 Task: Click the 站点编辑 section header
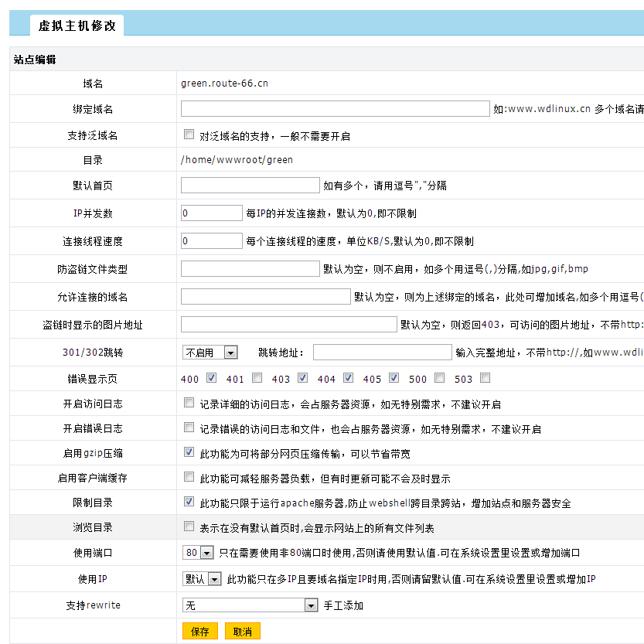pyautogui.click(x=35, y=60)
